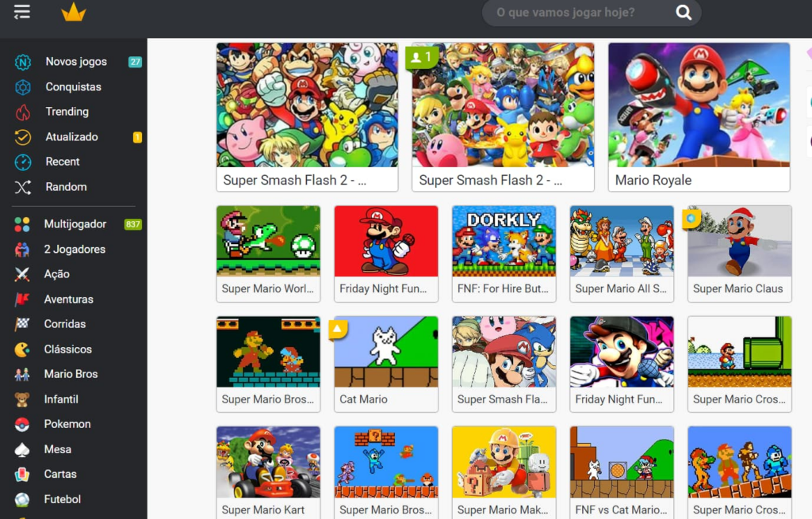The image size is (812, 519).
Task: Click the DORKLY FNF For Hire thumbnail
Action: pos(504,241)
